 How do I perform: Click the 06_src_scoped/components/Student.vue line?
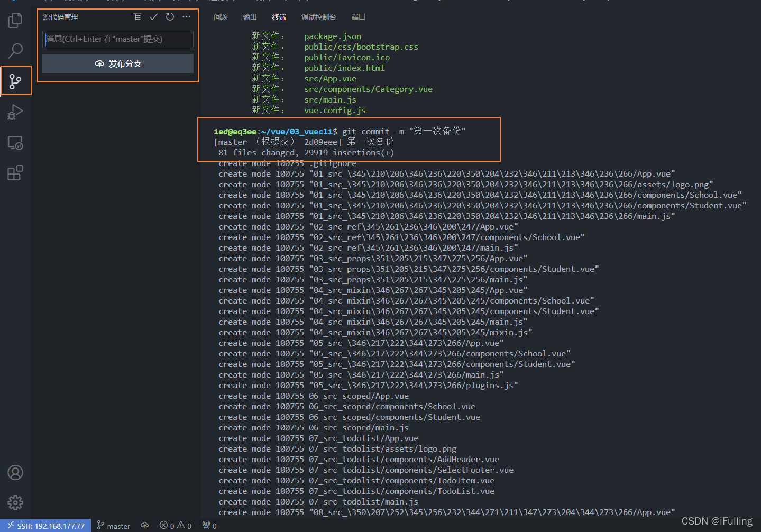point(349,417)
